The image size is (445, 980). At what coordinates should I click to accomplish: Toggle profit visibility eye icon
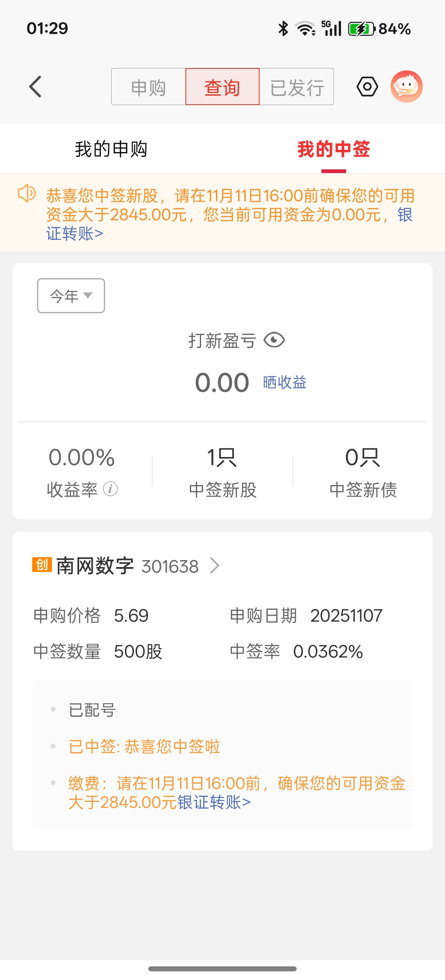coord(274,340)
